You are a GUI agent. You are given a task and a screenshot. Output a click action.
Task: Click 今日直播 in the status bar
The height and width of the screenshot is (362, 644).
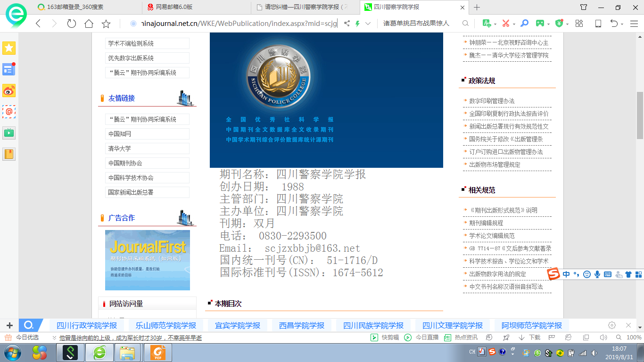pos(421,337)
